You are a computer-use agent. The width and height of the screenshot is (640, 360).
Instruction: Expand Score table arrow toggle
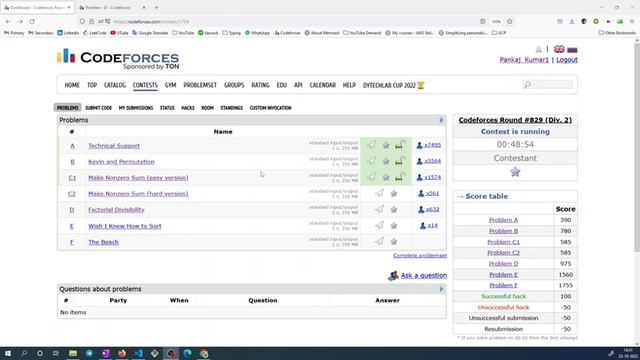460,197
